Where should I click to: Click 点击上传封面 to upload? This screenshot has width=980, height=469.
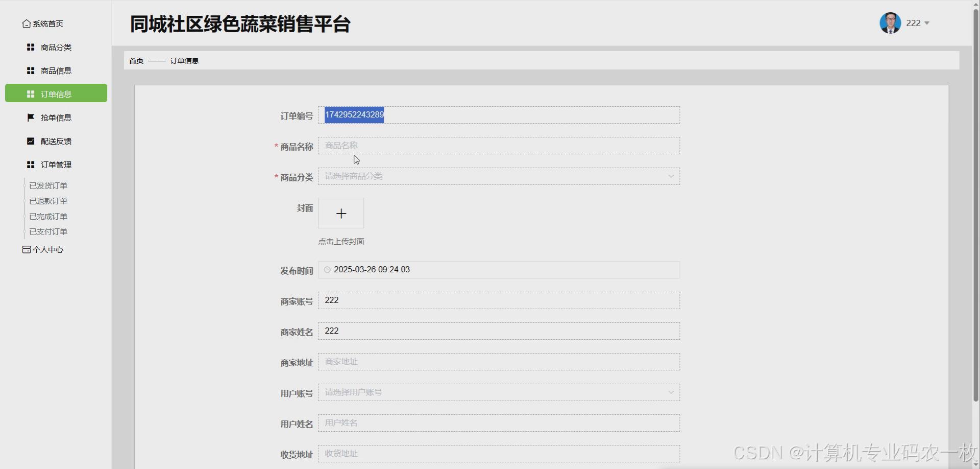[x=341, y=241]
